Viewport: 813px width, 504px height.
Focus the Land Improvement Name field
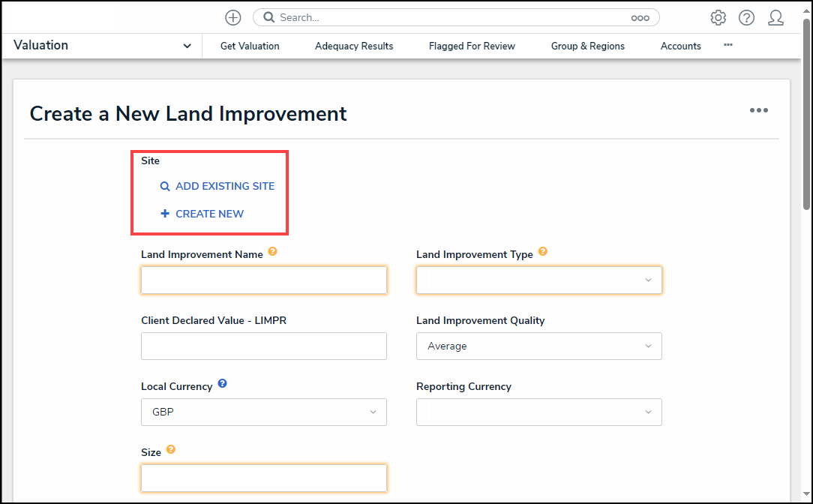[x=263, y=280]
